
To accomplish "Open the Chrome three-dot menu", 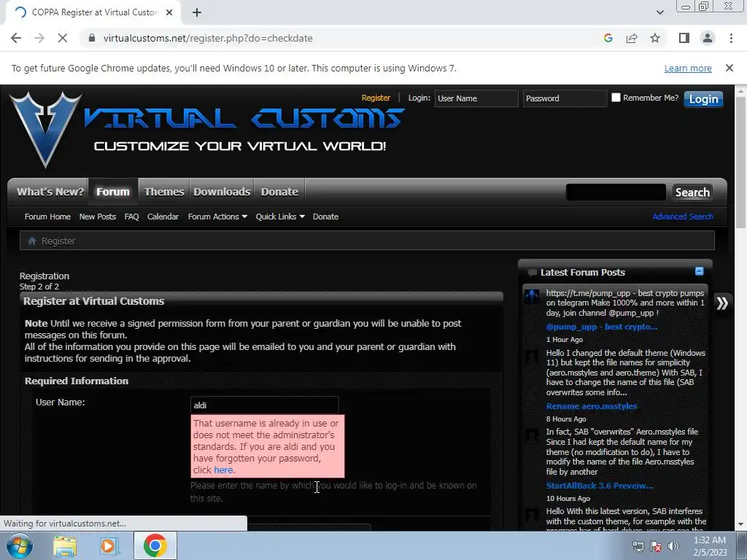I will 731,38.
